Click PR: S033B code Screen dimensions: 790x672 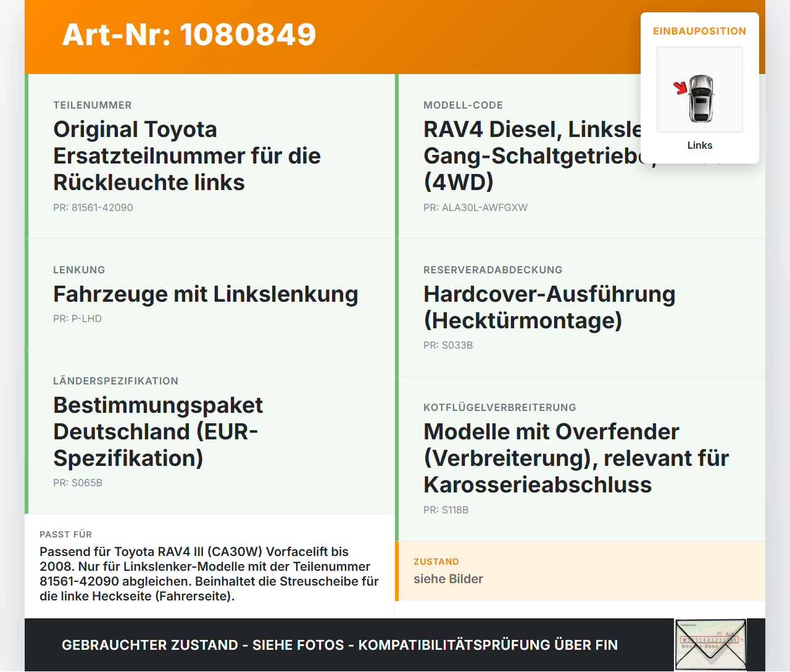[448, 345]
